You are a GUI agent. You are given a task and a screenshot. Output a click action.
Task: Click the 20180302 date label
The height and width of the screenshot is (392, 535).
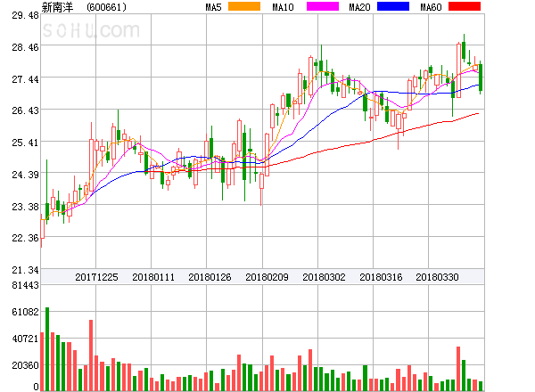click(324, 277)
